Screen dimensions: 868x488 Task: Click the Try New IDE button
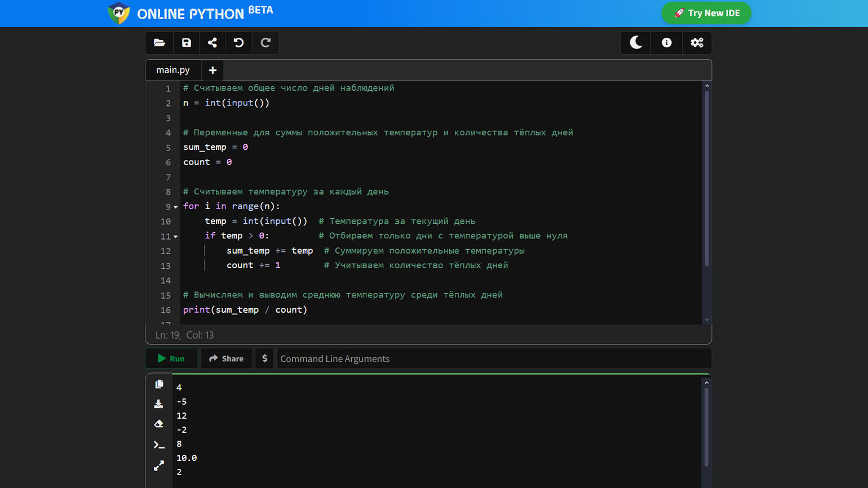[x=706, y=13]
